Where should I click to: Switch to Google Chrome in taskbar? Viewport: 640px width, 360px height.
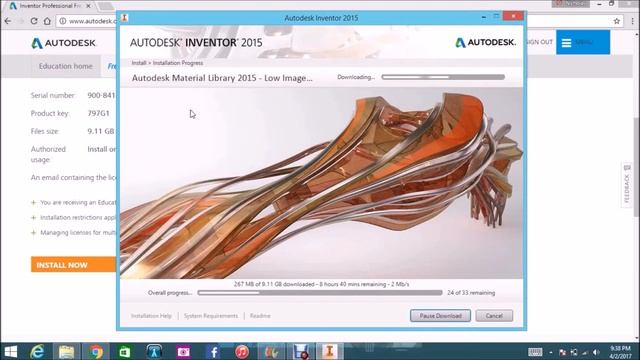(x=96, y=351)
